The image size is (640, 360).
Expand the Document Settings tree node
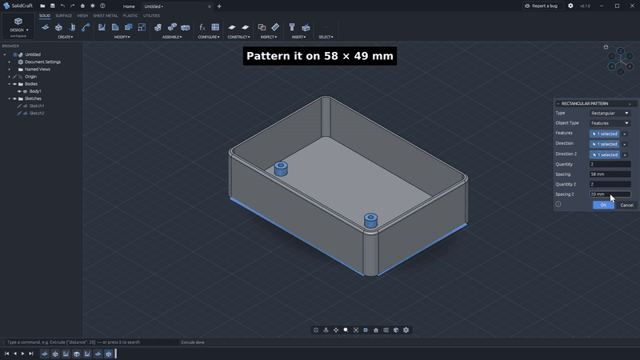point(9,62)
